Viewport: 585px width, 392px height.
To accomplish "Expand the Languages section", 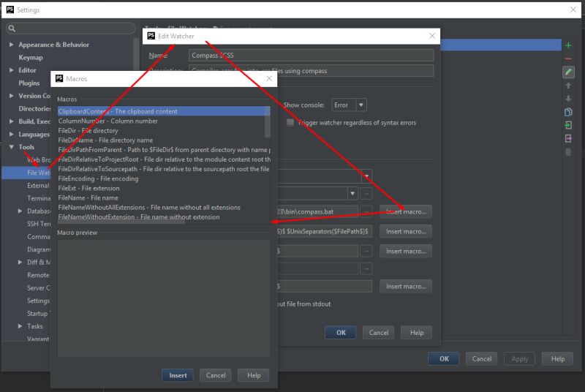I will (x=11, y=135).
